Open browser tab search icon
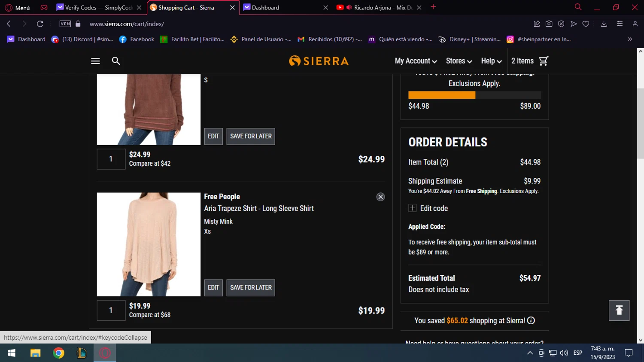 [x=578, y=7]
